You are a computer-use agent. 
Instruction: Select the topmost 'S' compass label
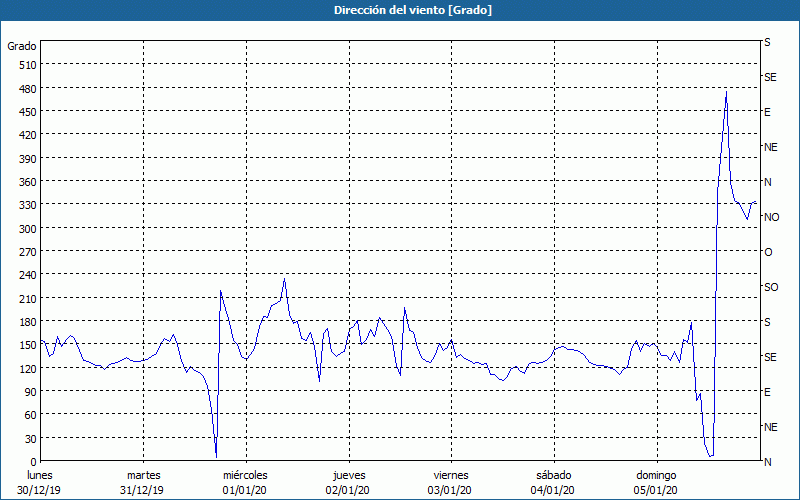767,42
